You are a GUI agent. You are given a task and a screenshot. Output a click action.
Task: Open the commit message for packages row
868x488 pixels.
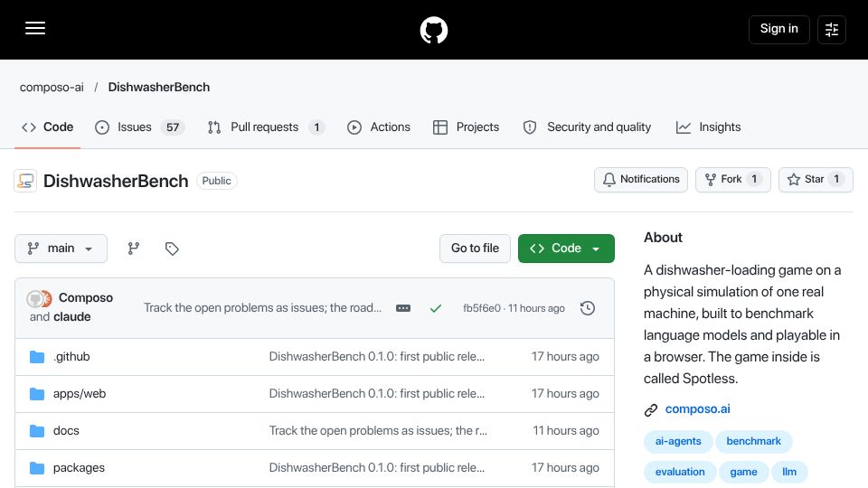point(376,468)
